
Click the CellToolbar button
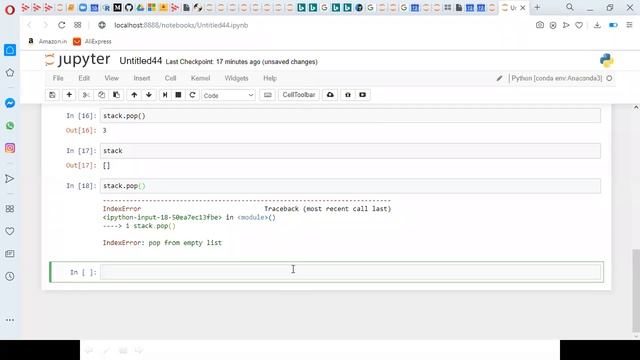coord(299,95)
